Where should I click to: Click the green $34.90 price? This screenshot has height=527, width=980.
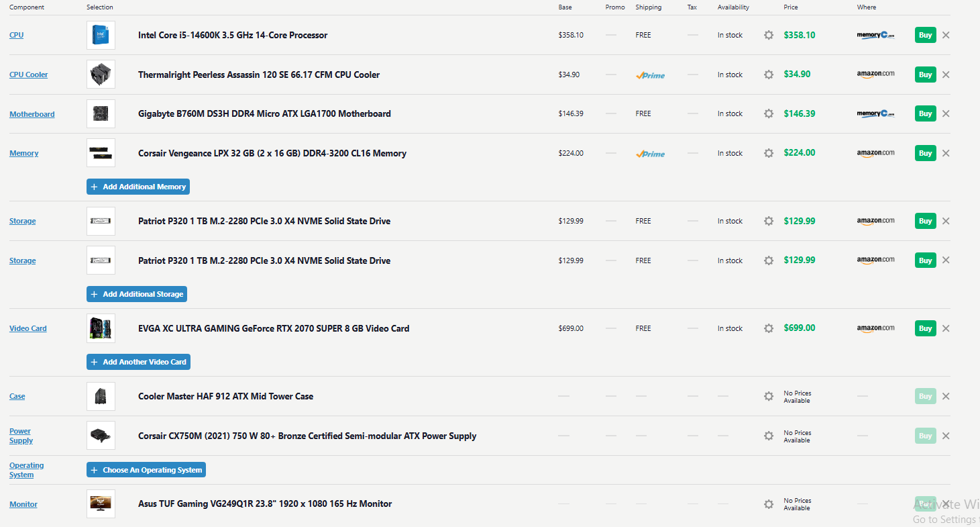pyautogui.click(x=797, y=75)
